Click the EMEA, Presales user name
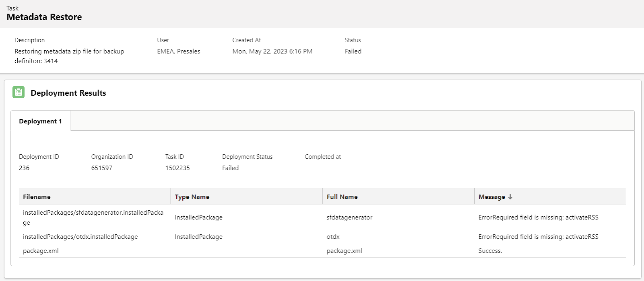The height and width of the screenshot is (281, 644). pos(178,51)
